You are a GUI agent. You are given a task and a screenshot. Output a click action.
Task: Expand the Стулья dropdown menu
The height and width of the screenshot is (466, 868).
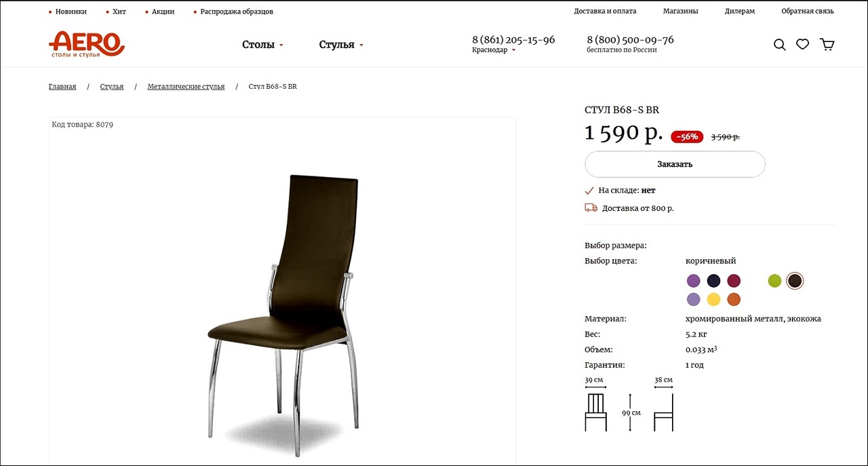(x=341, y=45)
